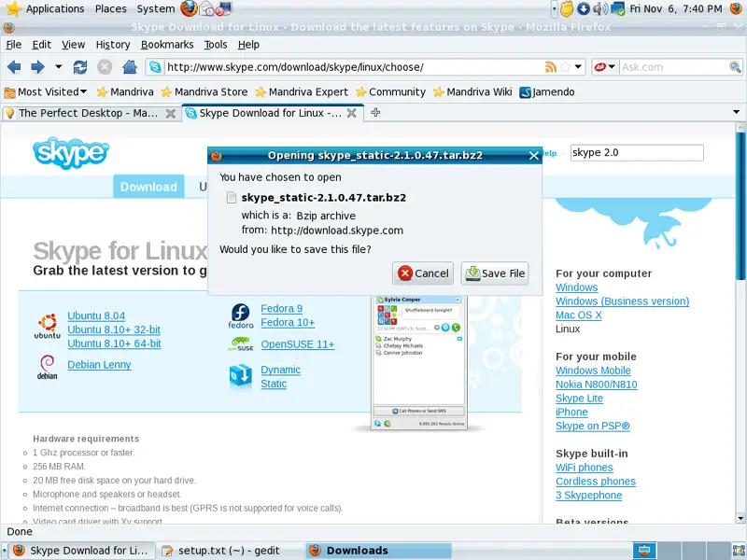
Task: Open the back/forward history dropdown arrow
Action: coord(58,66)
